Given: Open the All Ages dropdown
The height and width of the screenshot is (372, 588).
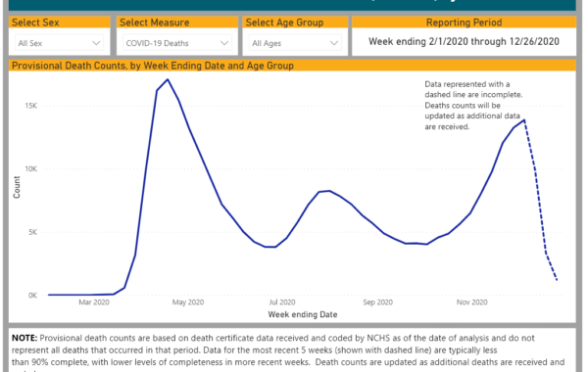Looking at the screenshot, I should pyautogui.click(x=295, y=43).
